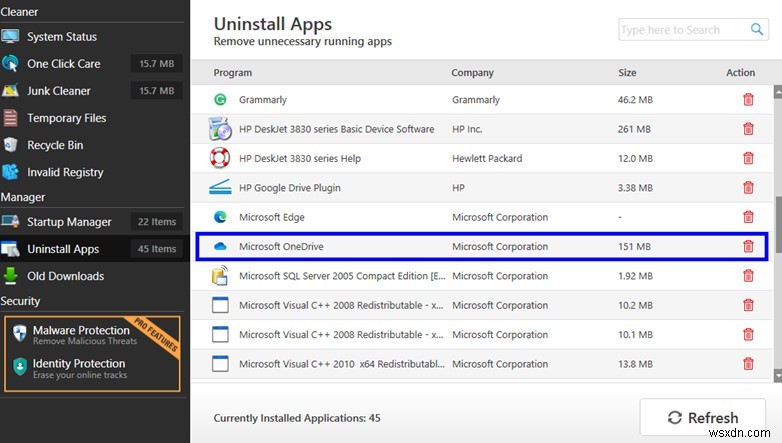
Task: Click the HP DeskJet Basic Device Software icon
Action: (x=220, y=129)
